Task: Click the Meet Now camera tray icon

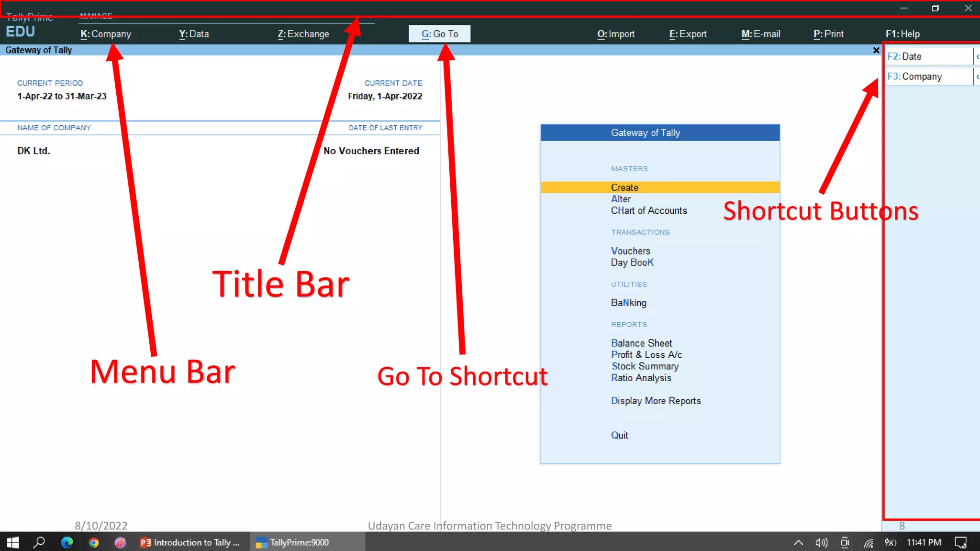Action: point(845,542)
